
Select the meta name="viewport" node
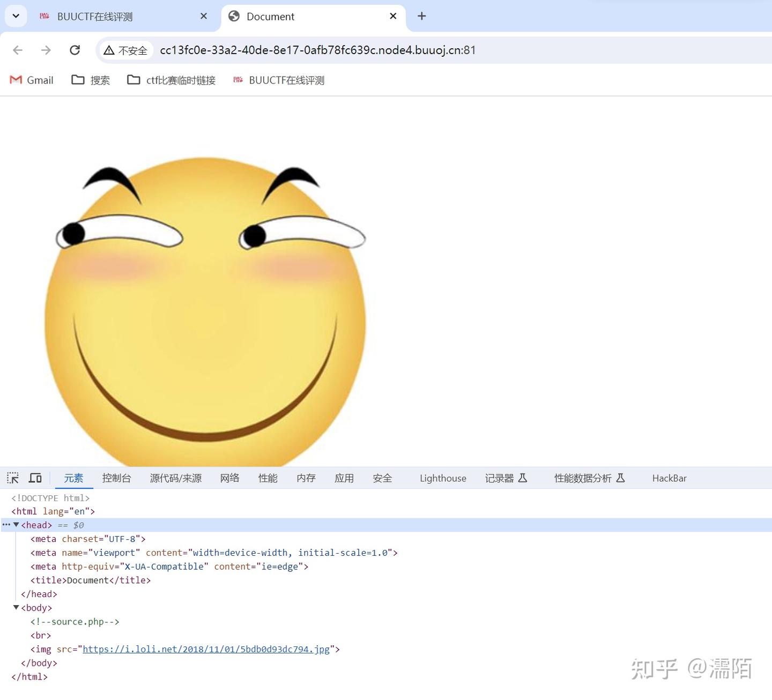[x=214, y=553]
